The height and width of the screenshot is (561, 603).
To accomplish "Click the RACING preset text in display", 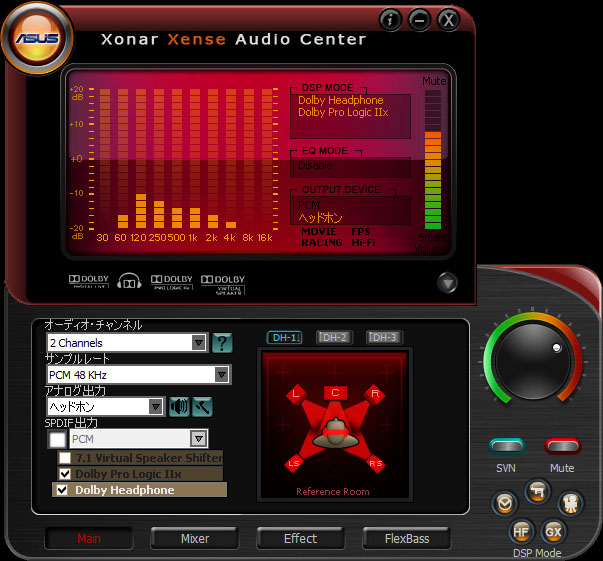I will (x=322, y=243).
